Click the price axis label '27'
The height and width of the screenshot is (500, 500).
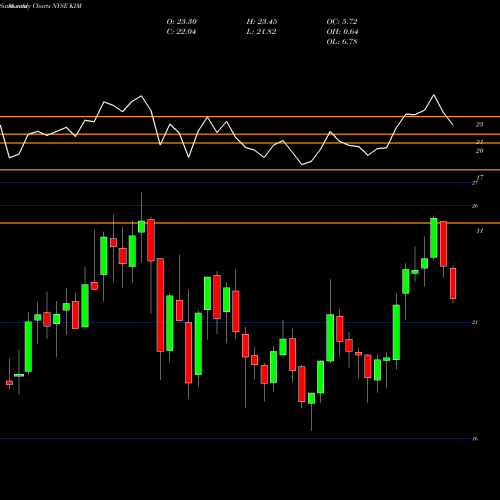tap(475, 183)
